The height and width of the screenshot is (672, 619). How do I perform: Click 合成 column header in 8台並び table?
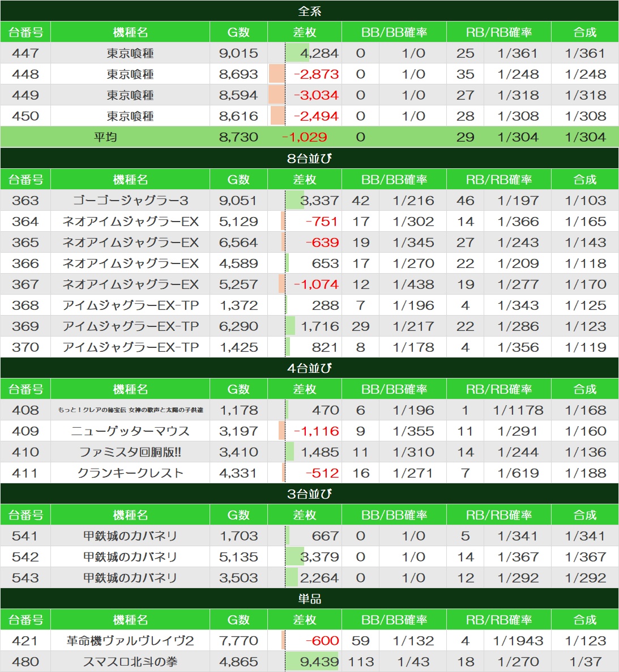[x=584, y=179]
